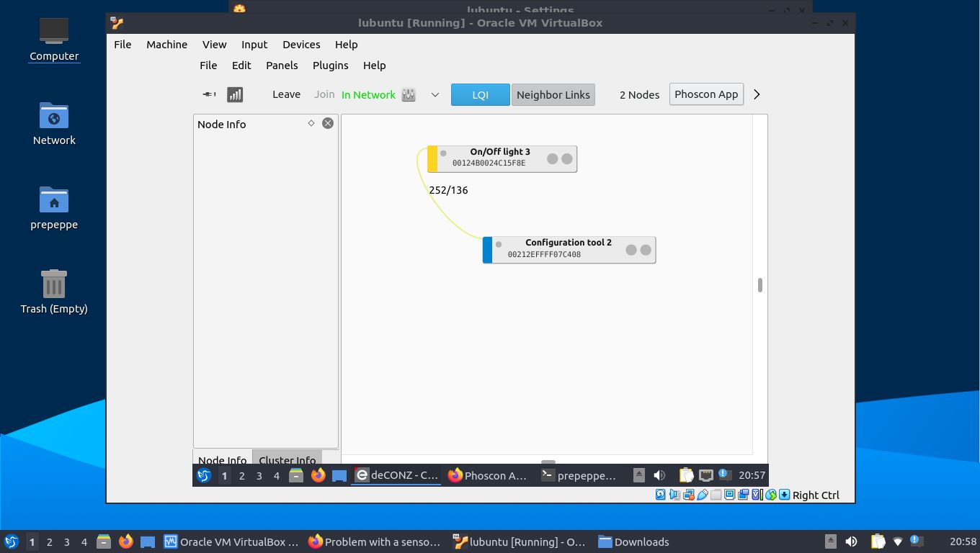Image resolution: width=980 pixels, height=553 pixels.
Task: Click the hard disk indicator in VirtualBox status bar
Action: (660, 495)
